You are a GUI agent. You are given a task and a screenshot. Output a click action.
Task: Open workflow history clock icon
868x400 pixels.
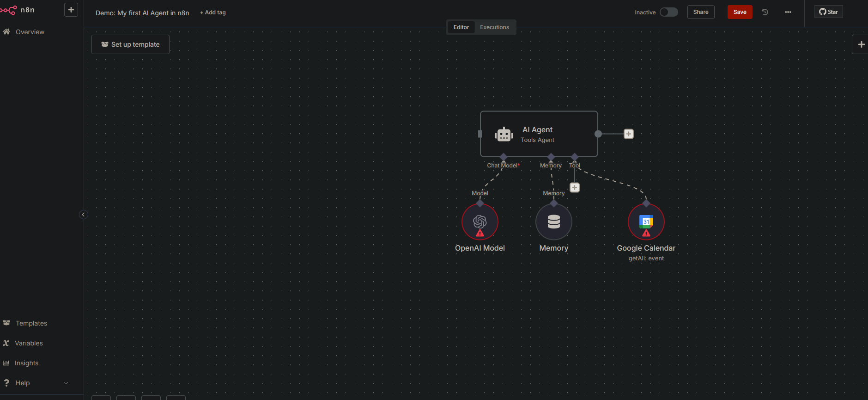[x=765, y=12]
